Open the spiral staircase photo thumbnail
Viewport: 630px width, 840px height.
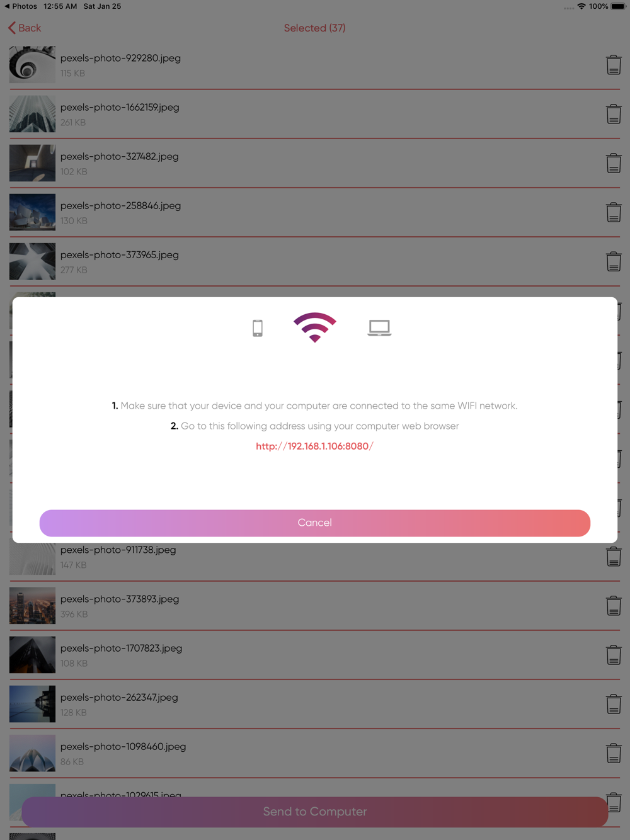tap(32, 65)
